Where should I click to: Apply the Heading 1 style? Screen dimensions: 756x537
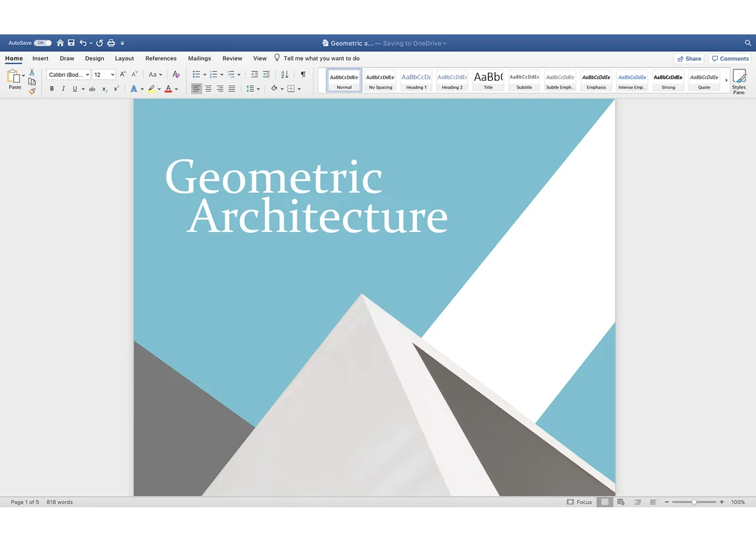tap(416, 80)
